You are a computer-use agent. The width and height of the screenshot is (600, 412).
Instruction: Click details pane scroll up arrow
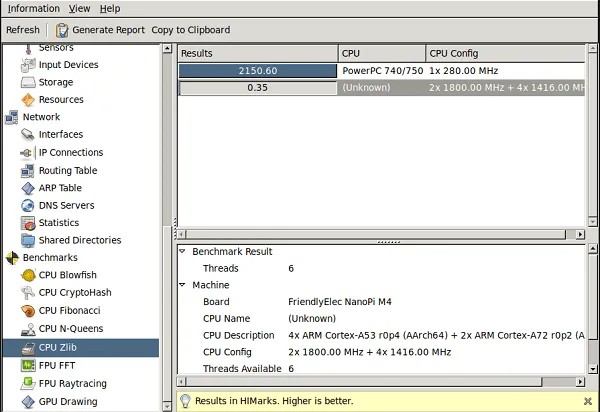click(592, 249)
